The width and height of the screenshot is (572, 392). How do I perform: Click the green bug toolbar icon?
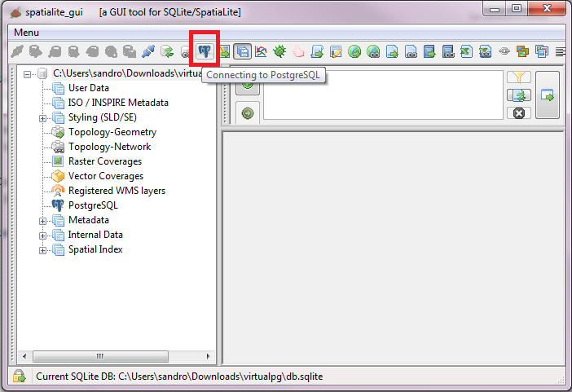(279, 51)
